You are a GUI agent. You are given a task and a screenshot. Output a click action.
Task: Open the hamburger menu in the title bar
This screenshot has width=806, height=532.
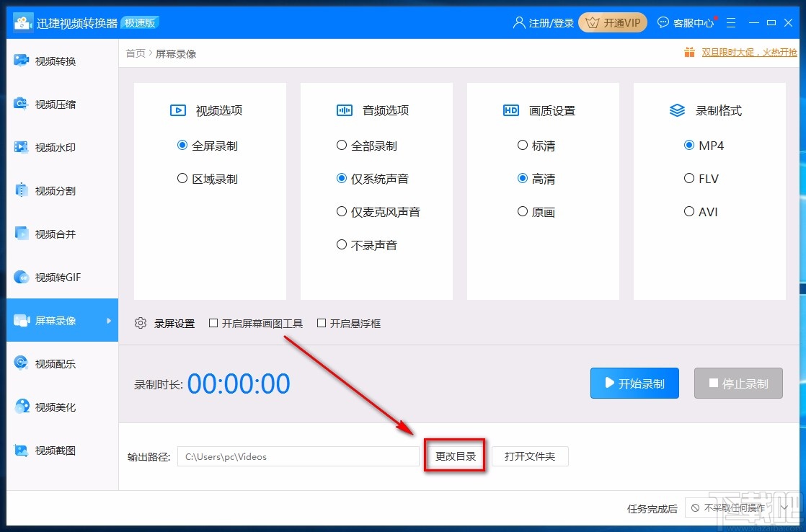pos(731,22)
